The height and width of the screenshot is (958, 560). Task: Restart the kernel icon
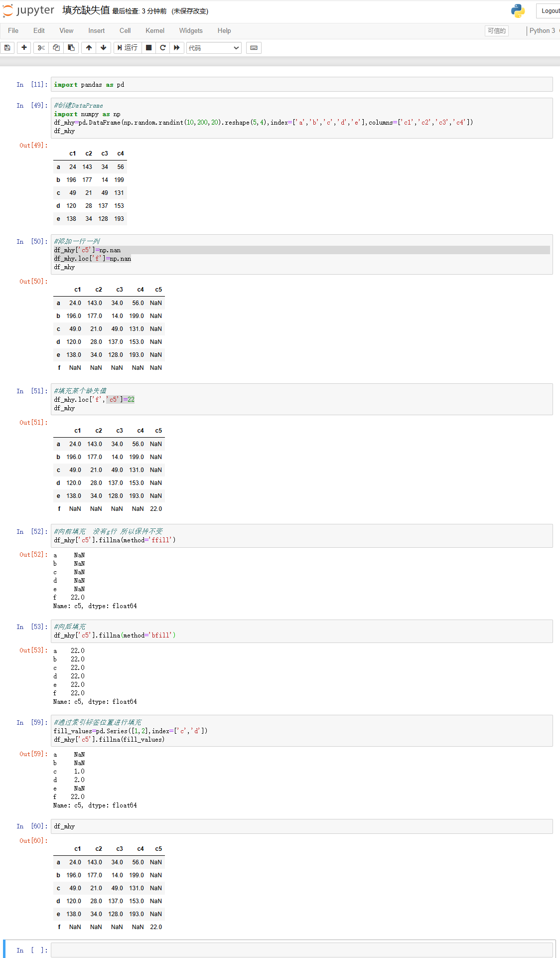(163, 48)
